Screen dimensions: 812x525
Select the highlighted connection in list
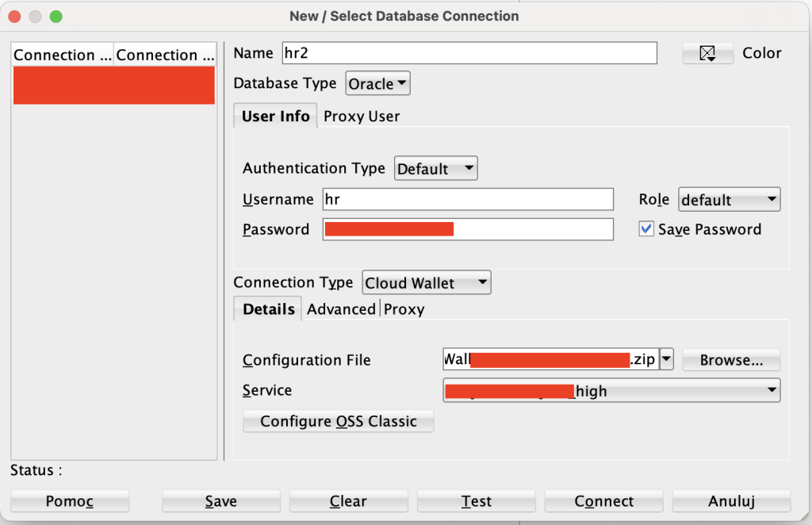pos(113,85)
